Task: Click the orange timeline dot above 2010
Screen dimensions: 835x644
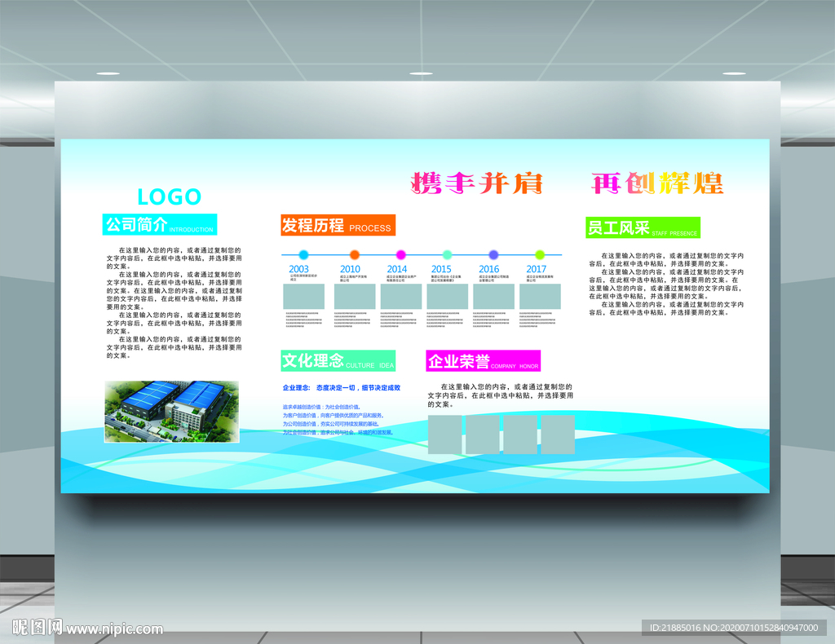Action: [x=355, y=254]
